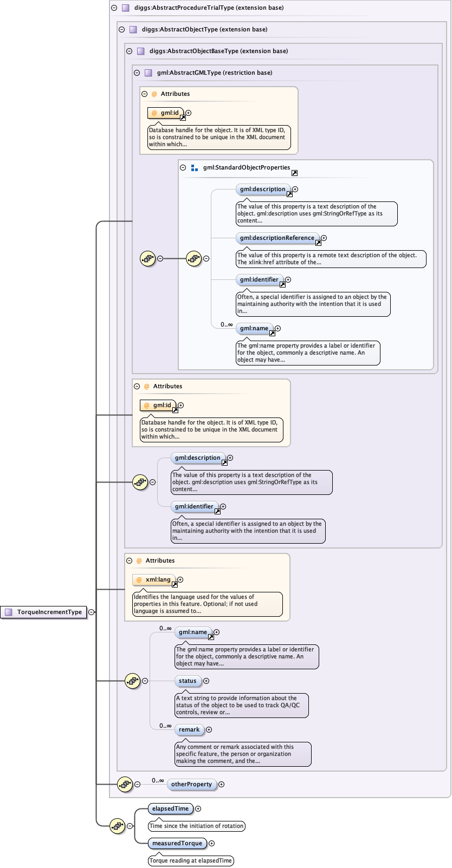Image resolution: width=452 pixels, height=868 pixels.
Task: Follow the reference arrow on xml:lang
Action: point(175,585)
